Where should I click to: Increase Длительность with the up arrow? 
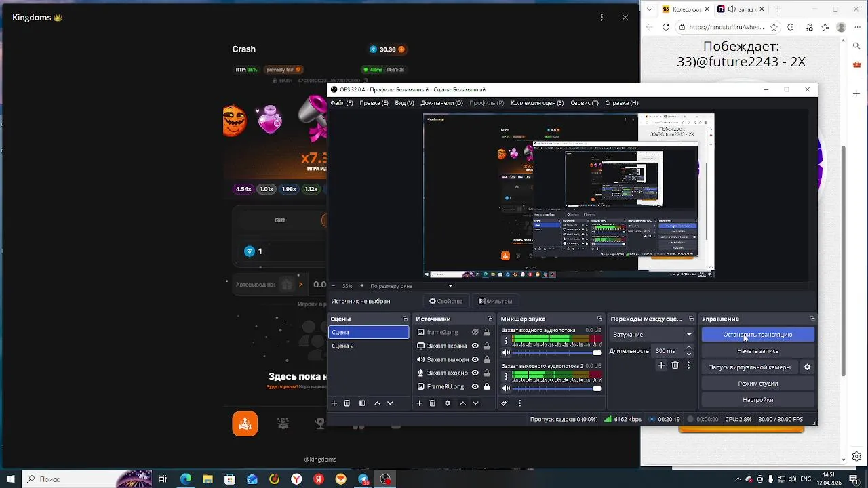coord(689,348)
